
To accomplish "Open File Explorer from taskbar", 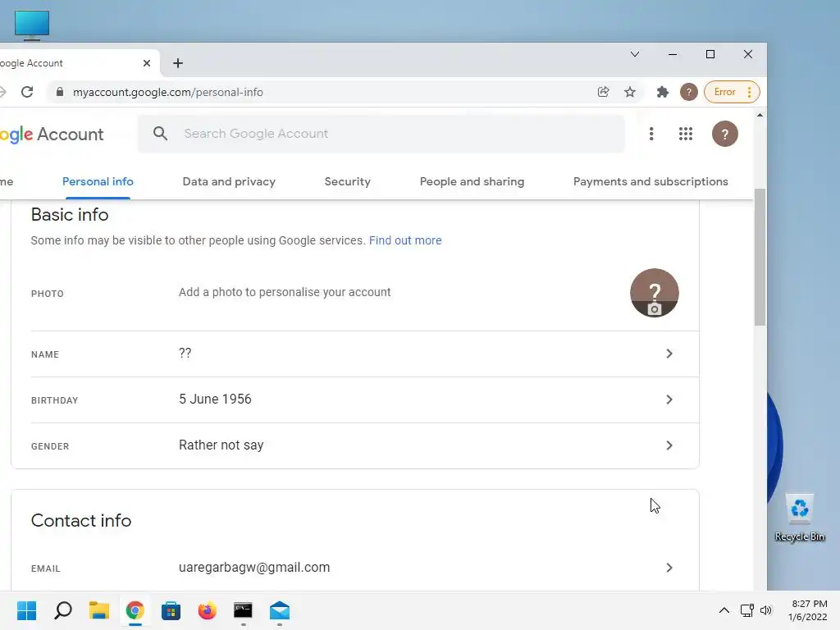I will coord(99,610).
